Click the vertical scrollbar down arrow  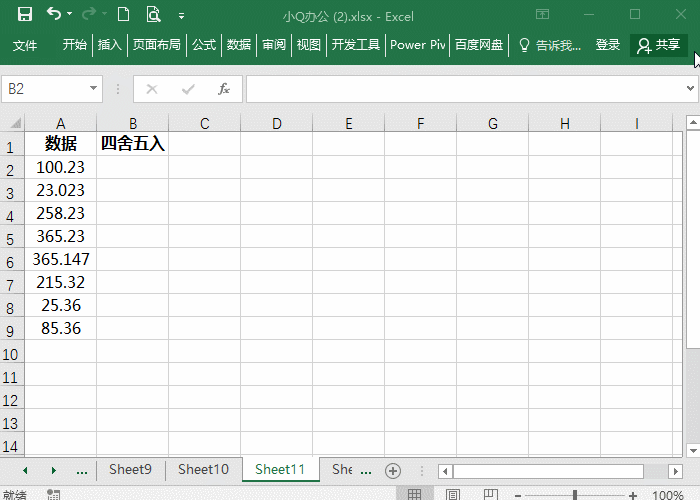(x=693, y=450)
